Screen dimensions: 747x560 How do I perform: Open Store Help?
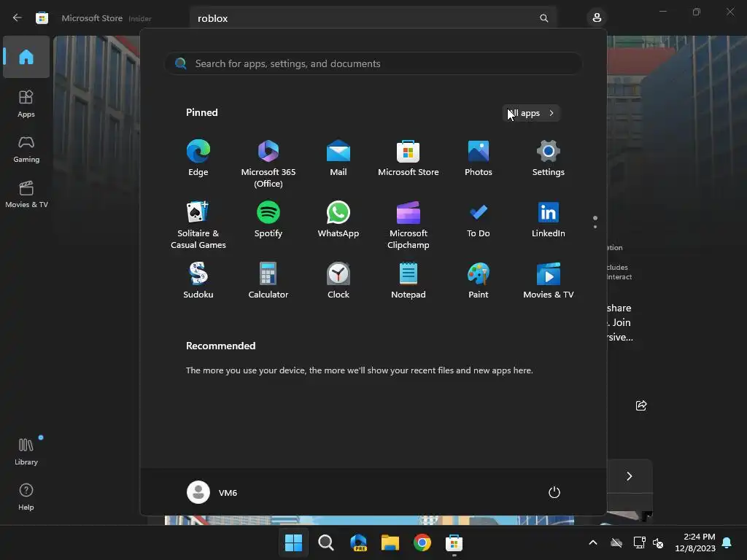coord(26,497)
